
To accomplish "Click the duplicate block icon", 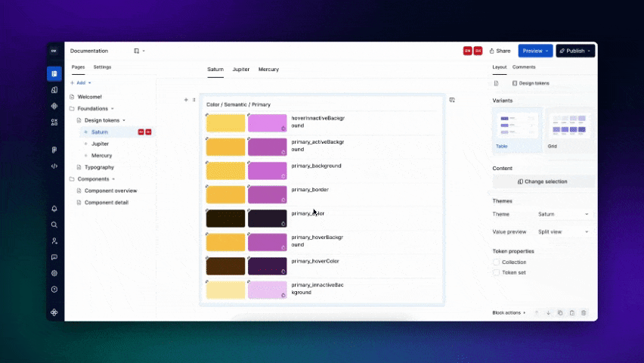I will coord(560,313).
